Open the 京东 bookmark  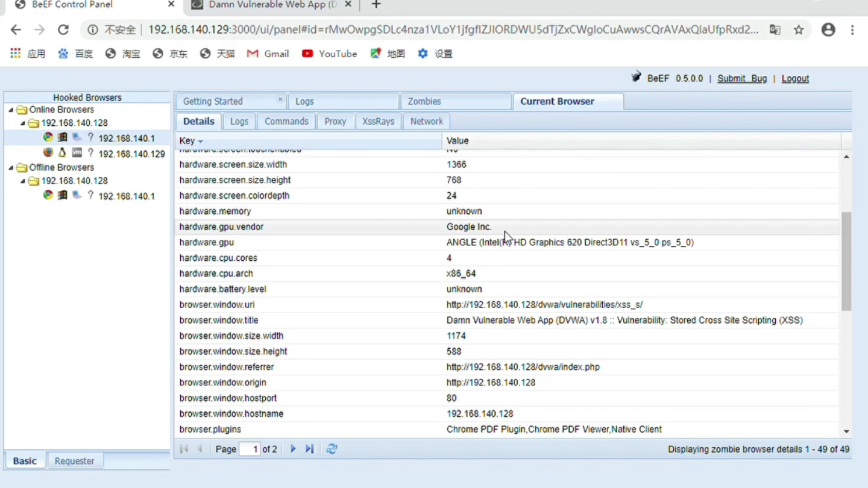click(x=170, y=54)
